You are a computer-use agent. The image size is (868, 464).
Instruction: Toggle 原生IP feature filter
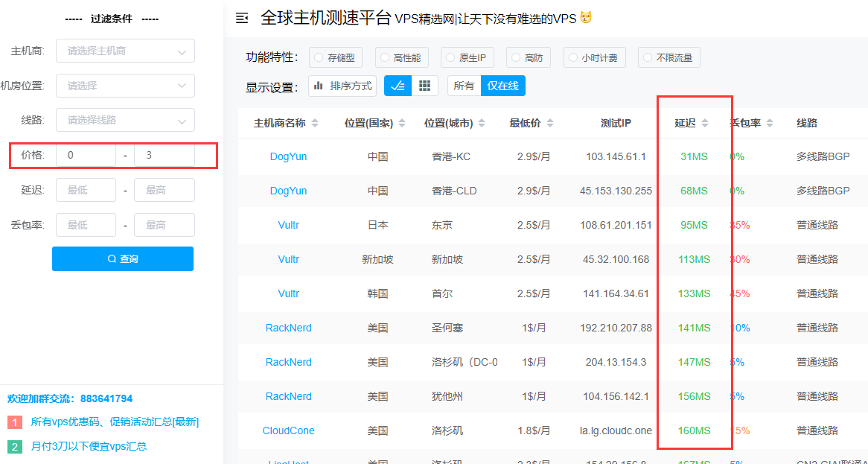click(467, 57)
